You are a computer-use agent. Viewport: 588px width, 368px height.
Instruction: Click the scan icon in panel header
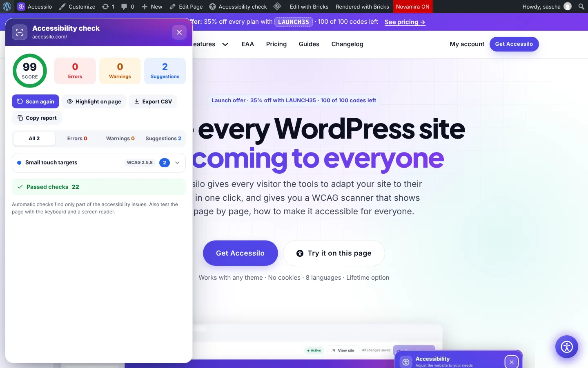point(20,32)
